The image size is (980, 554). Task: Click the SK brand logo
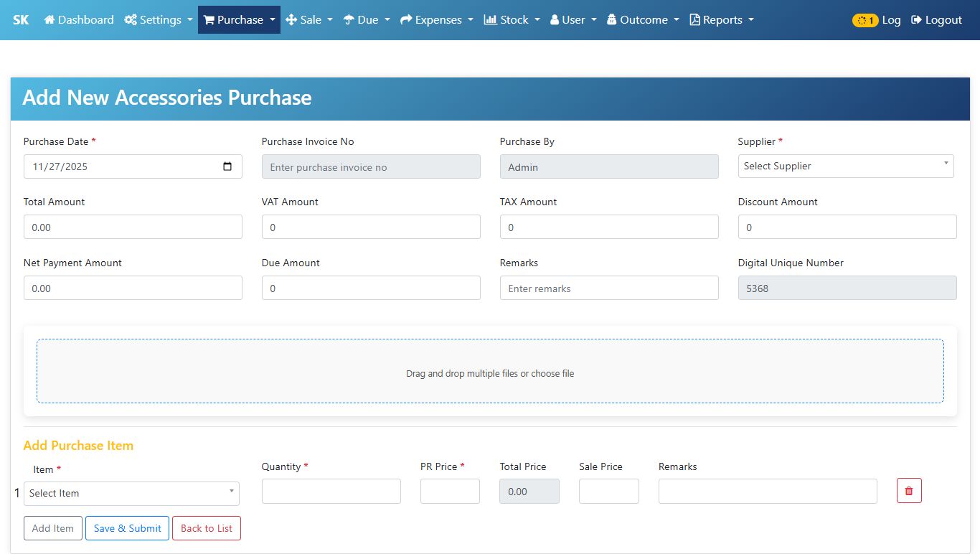click(x=21, y=20)
